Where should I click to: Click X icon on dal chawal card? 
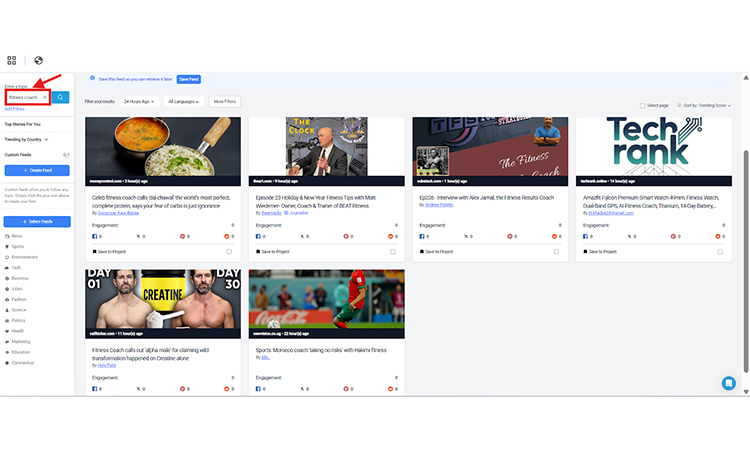coord(139,236)
